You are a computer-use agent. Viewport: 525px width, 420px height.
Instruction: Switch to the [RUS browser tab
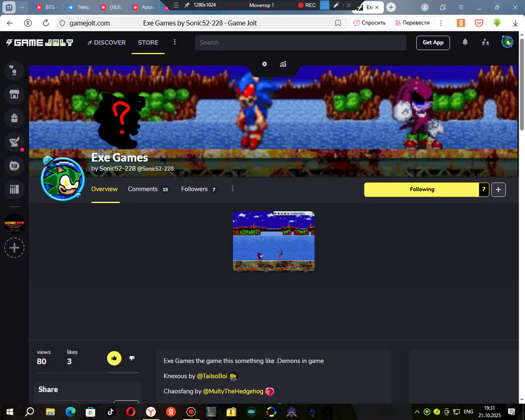click(111, 7)
